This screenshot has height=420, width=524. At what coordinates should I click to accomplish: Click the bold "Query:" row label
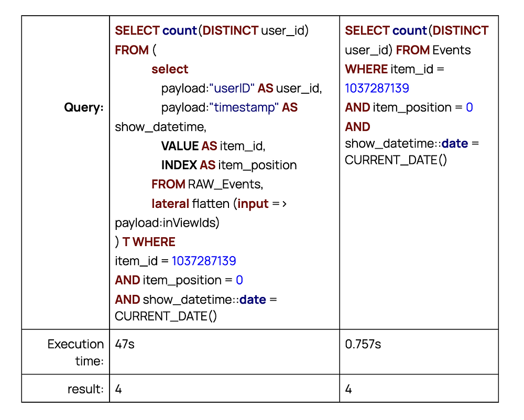[x=84, y=107]
